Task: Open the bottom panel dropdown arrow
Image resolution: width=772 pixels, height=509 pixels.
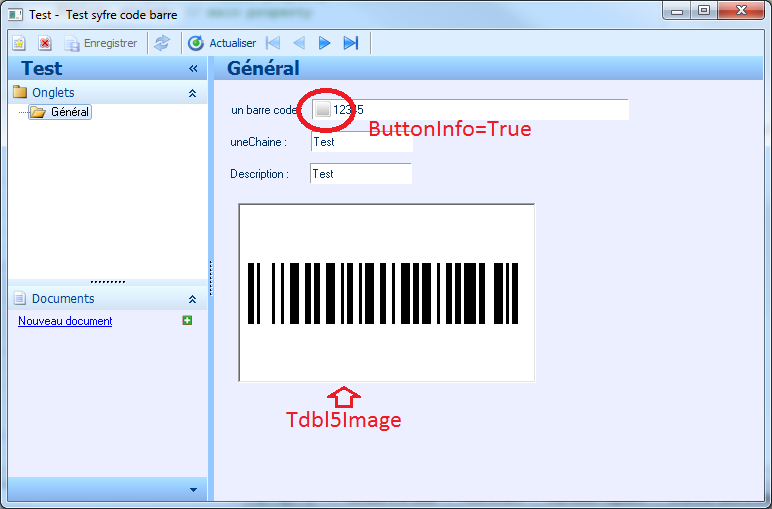Action: tap(193, 490)
